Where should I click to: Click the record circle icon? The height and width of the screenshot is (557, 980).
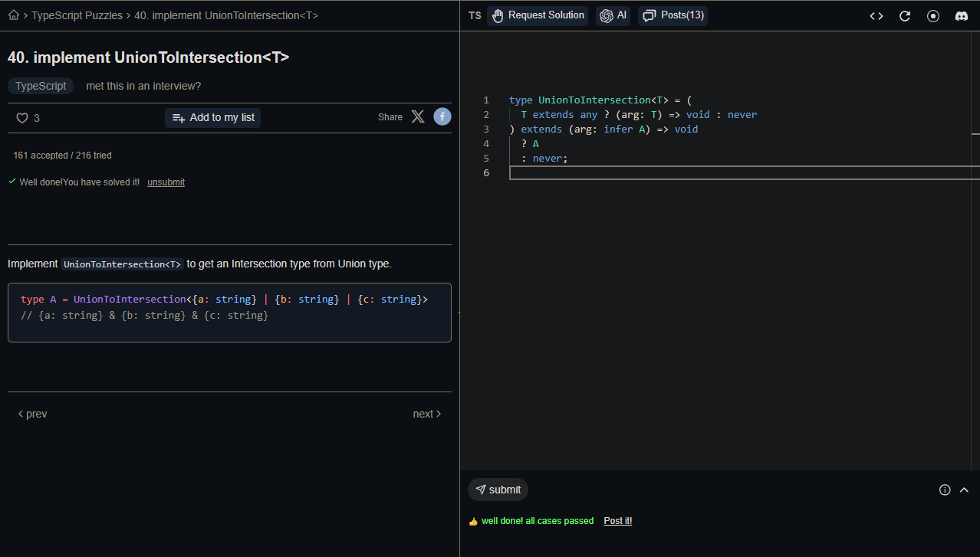[933, 16]
